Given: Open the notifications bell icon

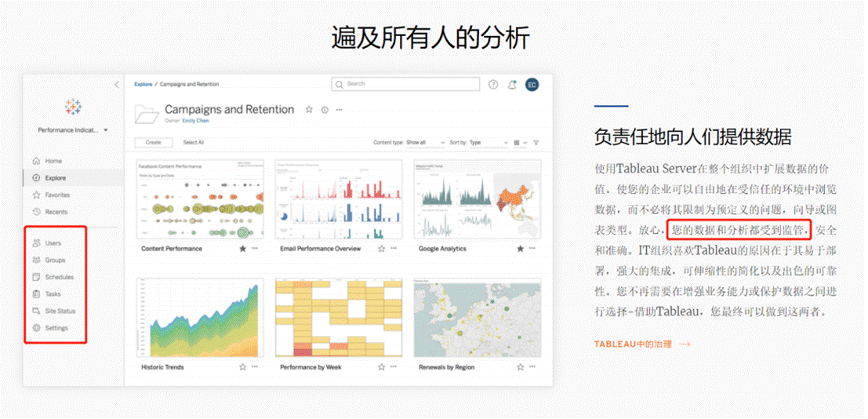Looking at the screenshot, I should [x=513, y=85].
